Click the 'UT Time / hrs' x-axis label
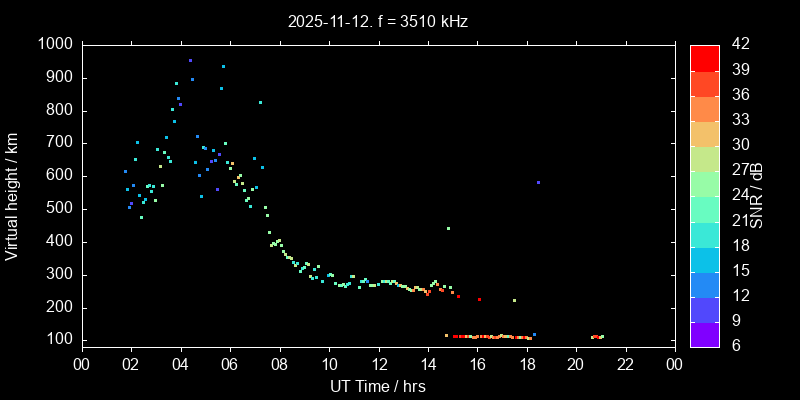 point(378,386)
